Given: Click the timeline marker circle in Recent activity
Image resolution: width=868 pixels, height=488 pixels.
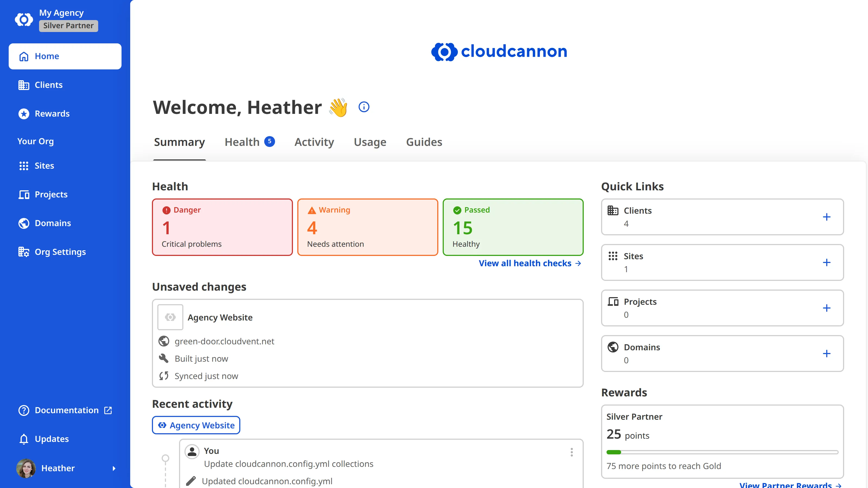Looking at the screenshot, I should (165, 458).
